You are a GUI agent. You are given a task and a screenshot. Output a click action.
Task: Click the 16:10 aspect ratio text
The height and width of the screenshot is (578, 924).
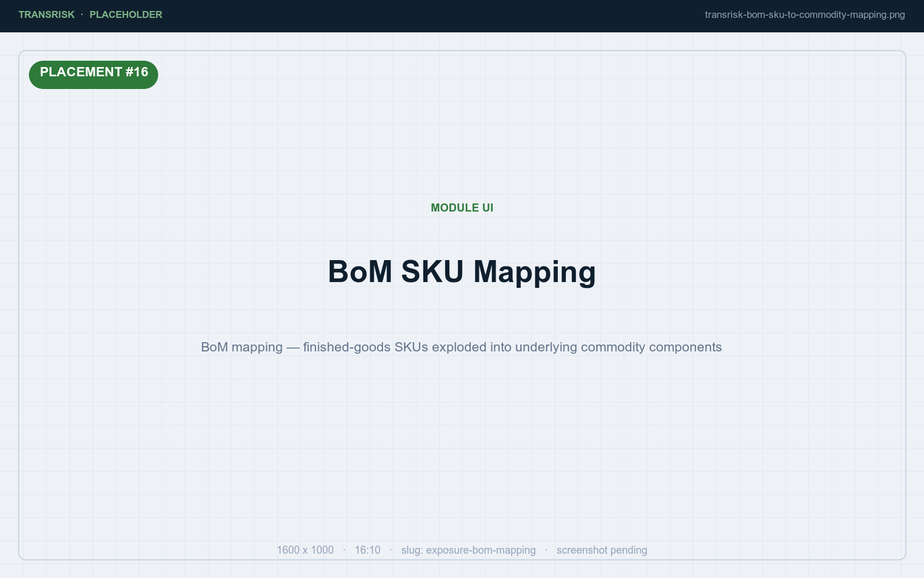(367, 550)
